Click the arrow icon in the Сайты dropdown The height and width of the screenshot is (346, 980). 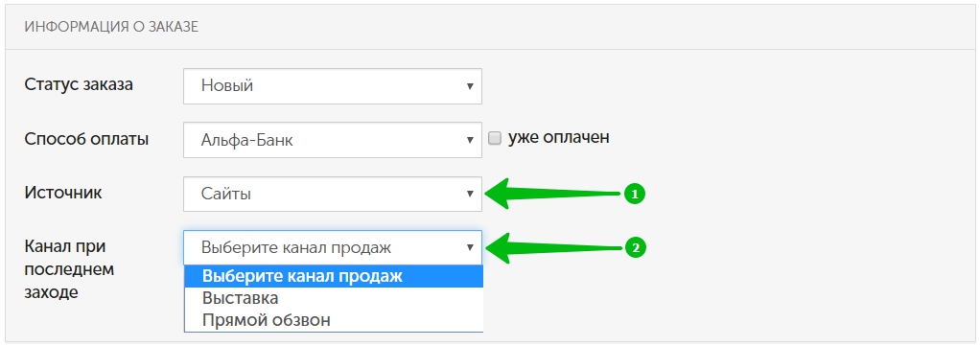(x=470, y=195)
